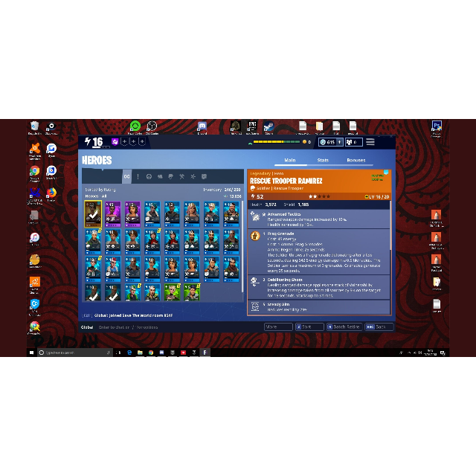Screen dimensions: 476x476
Task: Click the purple banner icon beside power level 16
Action: point(115,141)
